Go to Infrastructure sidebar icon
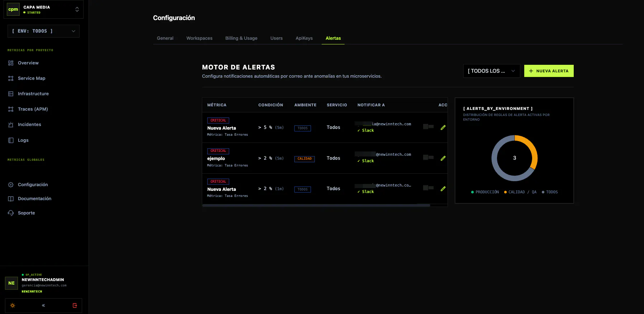This screenshot has width=644, height=314. [x=11, y=94]
